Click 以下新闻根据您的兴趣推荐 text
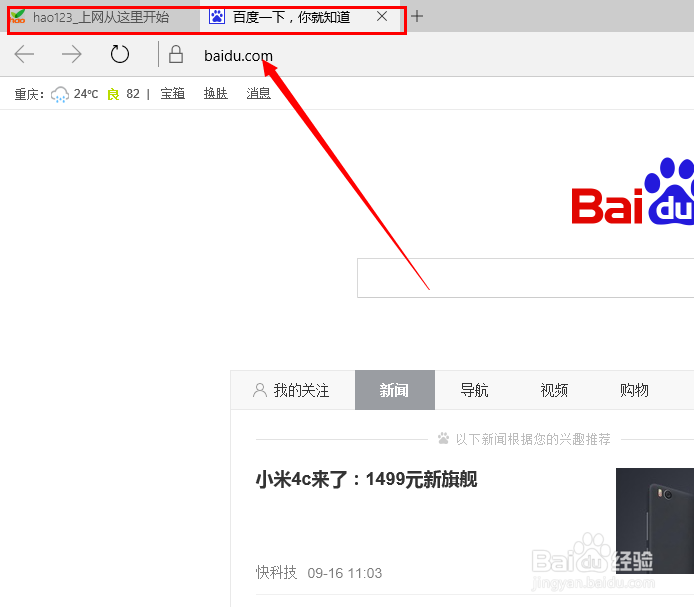The height and width of the screenshot is (607, 694). coord(533,439)
